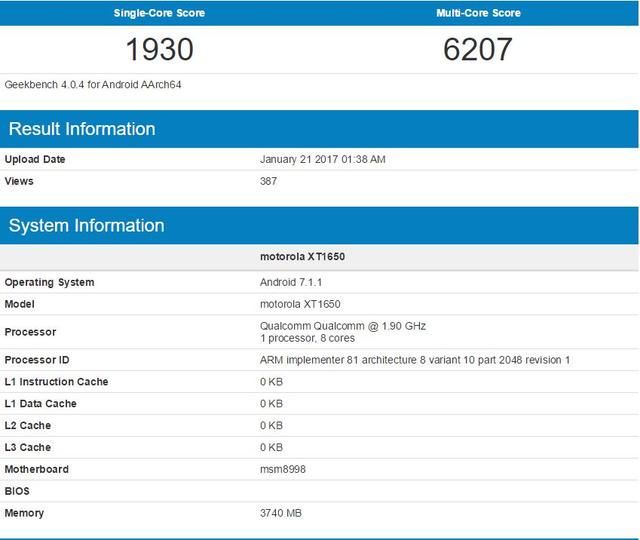The height and width of the screenshot is (540, 640).
Task: Select the Android 7.1.1 value
Action: point(291,282)
